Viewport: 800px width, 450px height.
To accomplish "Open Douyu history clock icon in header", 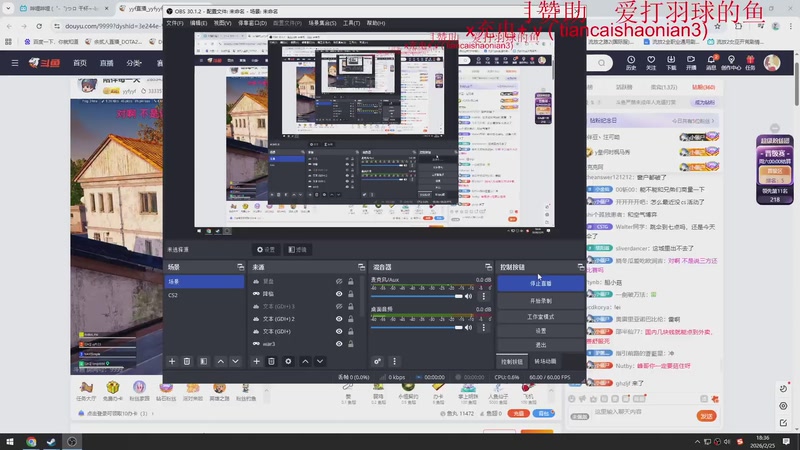I will coord(631,62).
